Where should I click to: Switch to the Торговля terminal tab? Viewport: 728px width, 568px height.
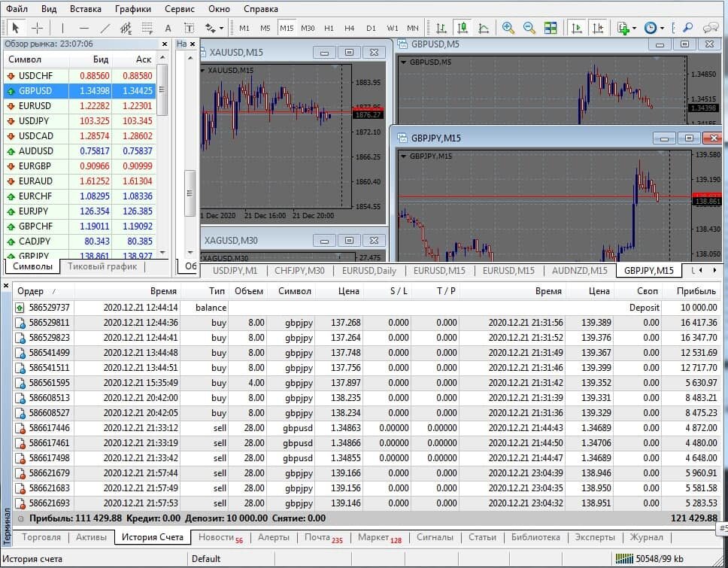[x=41, y=537]
